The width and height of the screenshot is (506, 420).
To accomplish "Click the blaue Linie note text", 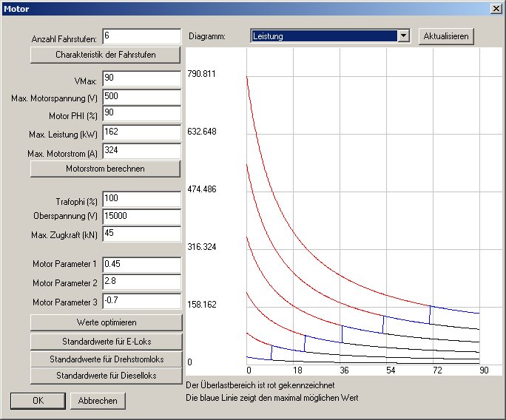I will coord(272,398).
